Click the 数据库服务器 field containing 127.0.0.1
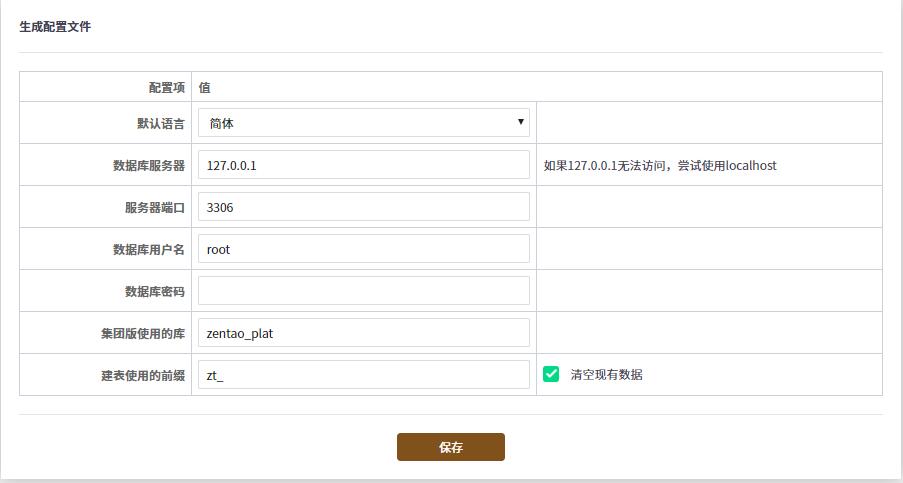Screen dimensions: 903x483 (x=364, y=165)
